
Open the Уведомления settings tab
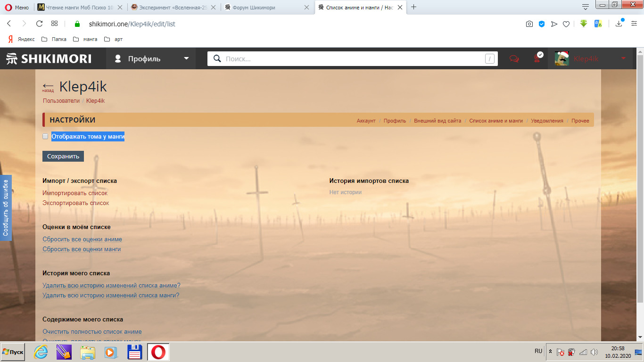547,121
